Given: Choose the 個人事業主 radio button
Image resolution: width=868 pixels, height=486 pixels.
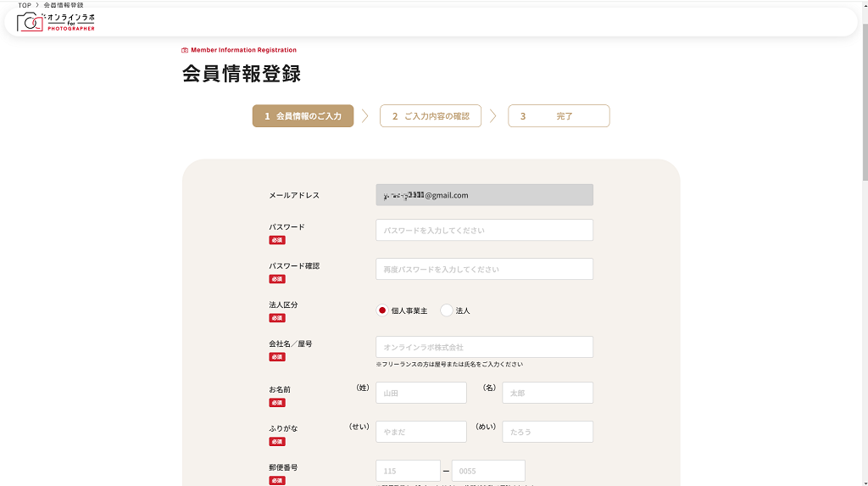Looking at the screenshot, I should [382, 310].
